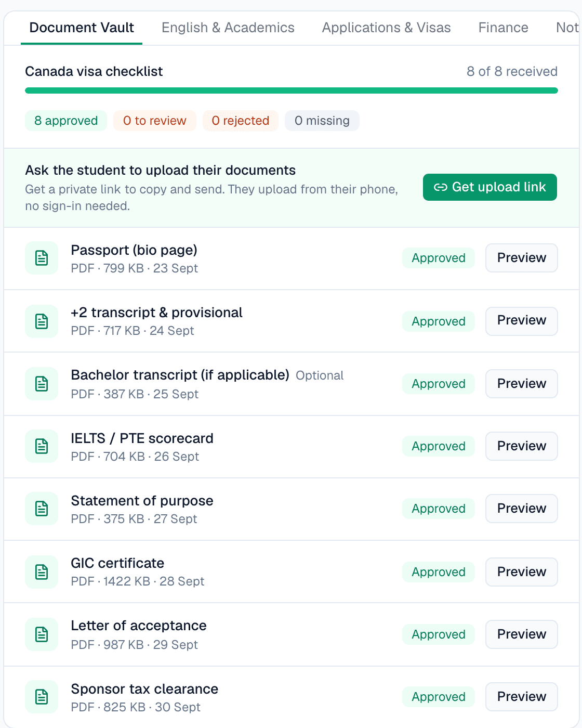
Task: Click the Letter of acceptance file icon
Action: point(42,634)
